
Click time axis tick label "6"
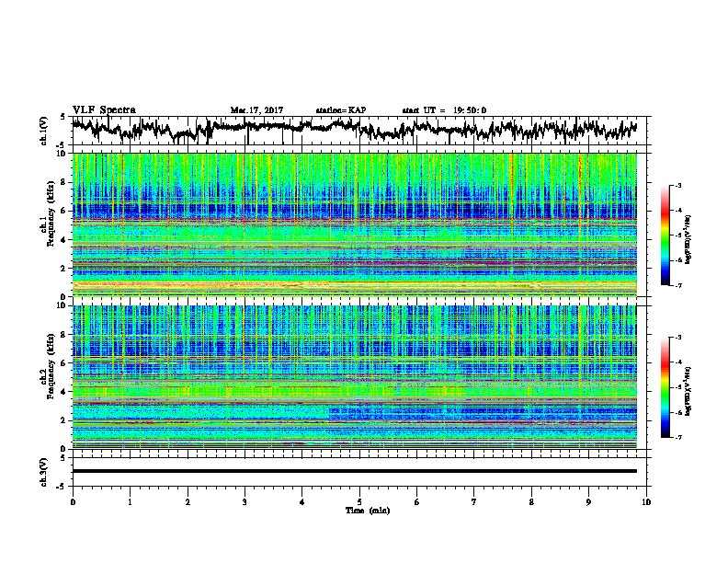point(417,502)
